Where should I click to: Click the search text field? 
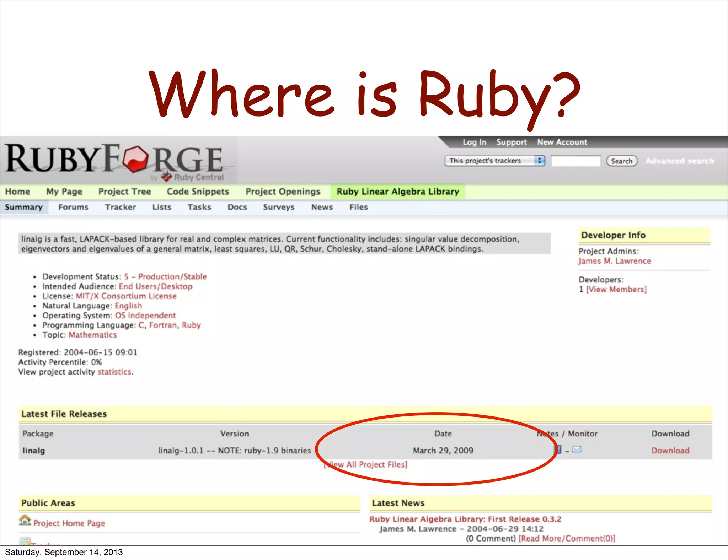click(x=576, y=161)
